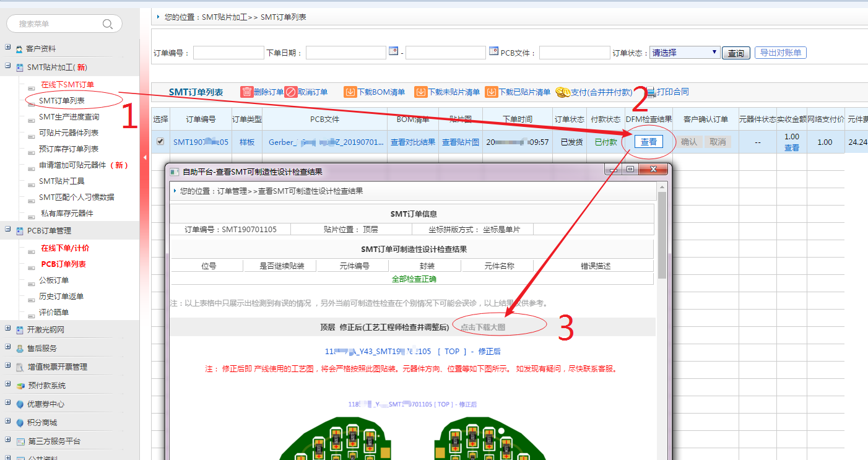Open 查看贴片图 link

pyautogui.click(x=461, y=142)
